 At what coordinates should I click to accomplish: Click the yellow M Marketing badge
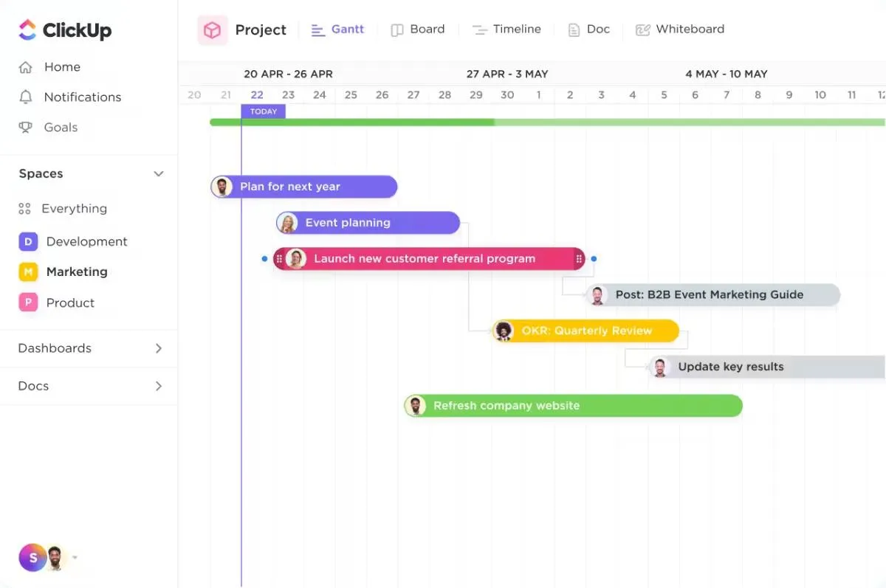click(28, 271)
